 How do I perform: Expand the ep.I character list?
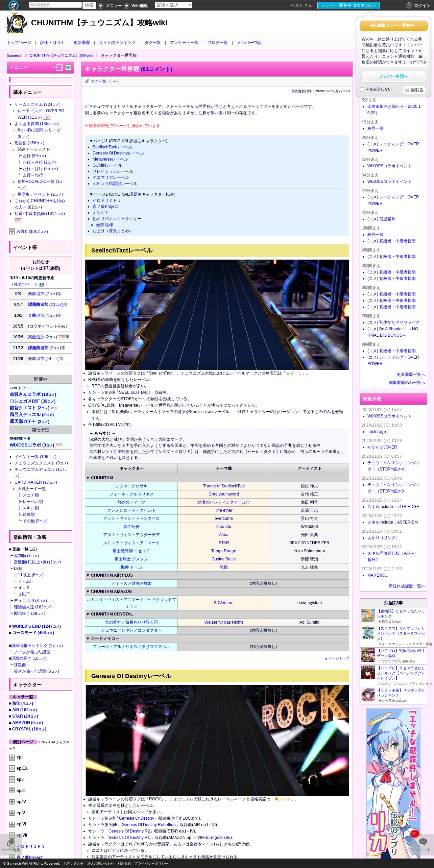click(x=12, y=757)
